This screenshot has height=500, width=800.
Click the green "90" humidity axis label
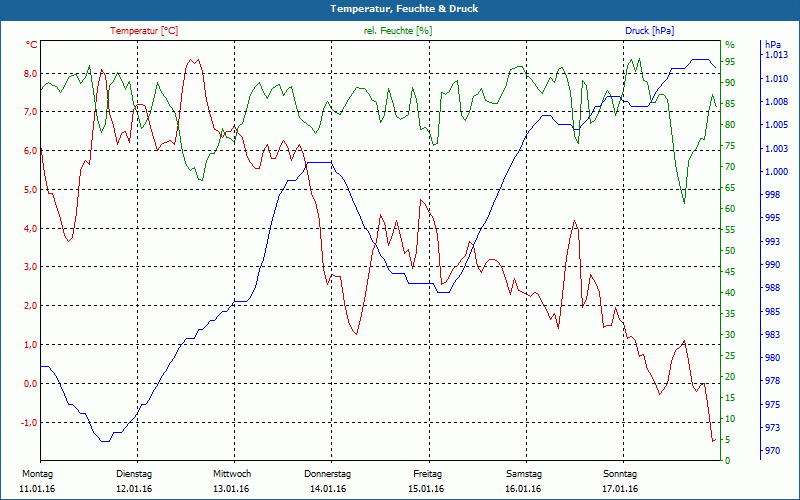(x=730, y=83)
